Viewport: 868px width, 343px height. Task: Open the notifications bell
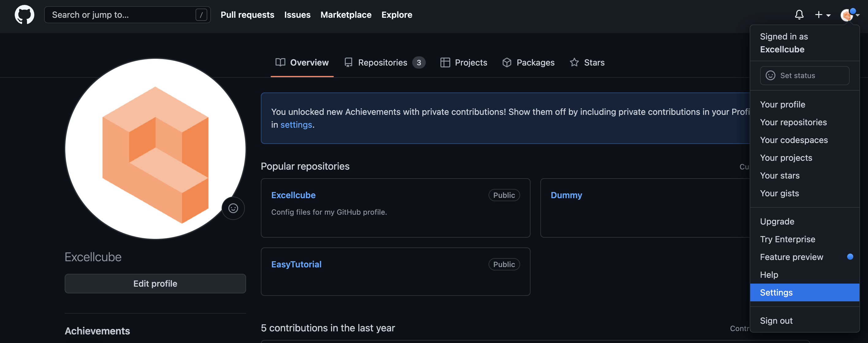(799, 15)
